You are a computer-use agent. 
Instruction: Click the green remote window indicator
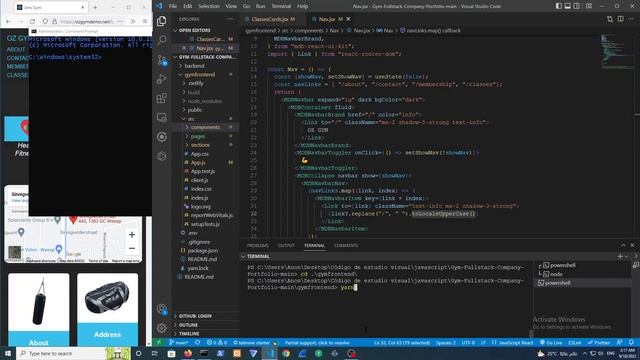[x=159, y=342]
